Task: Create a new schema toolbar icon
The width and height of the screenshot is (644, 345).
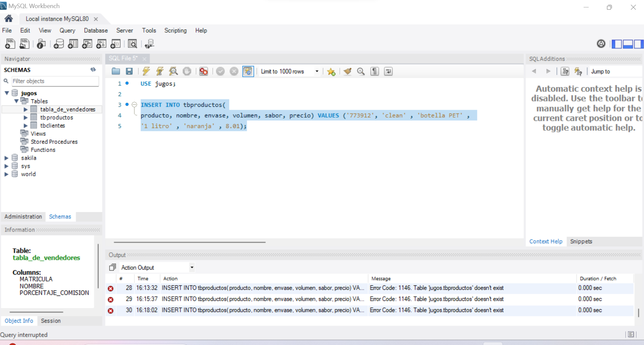Action: (x=59, y=44)
